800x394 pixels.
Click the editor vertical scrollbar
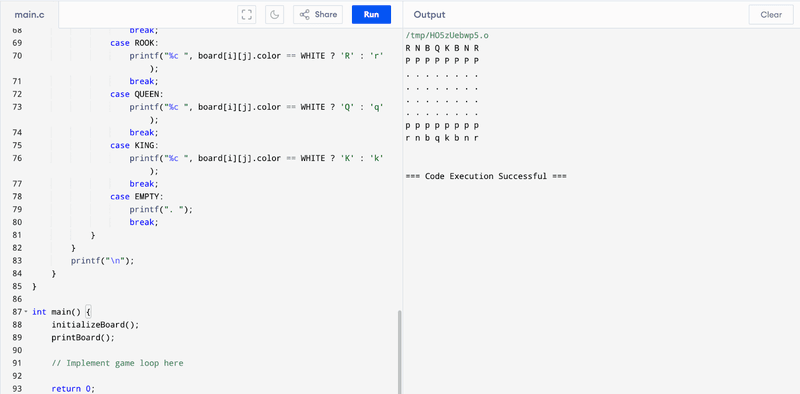point(399,352)
